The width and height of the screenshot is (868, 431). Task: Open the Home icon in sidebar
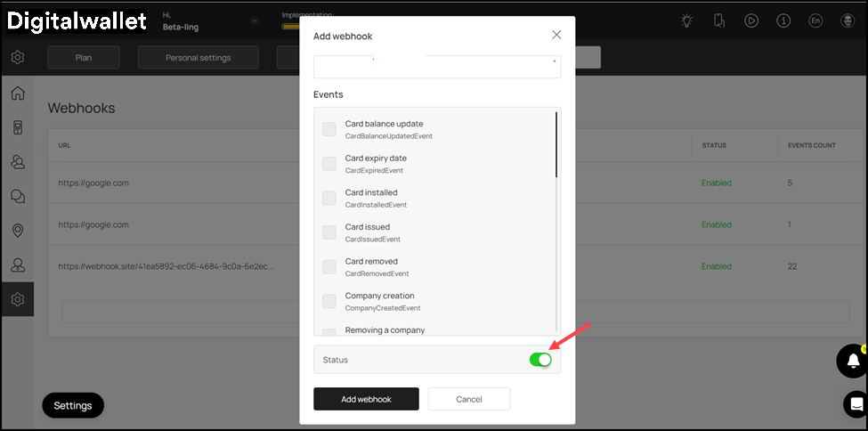(17, 94)
